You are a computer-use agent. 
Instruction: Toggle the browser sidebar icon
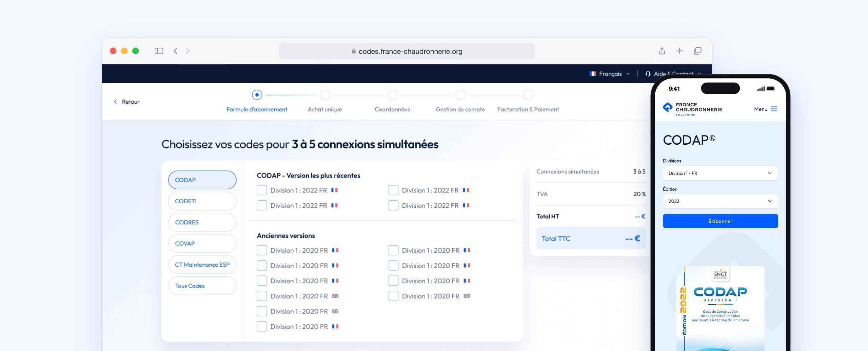coord(159,51)
